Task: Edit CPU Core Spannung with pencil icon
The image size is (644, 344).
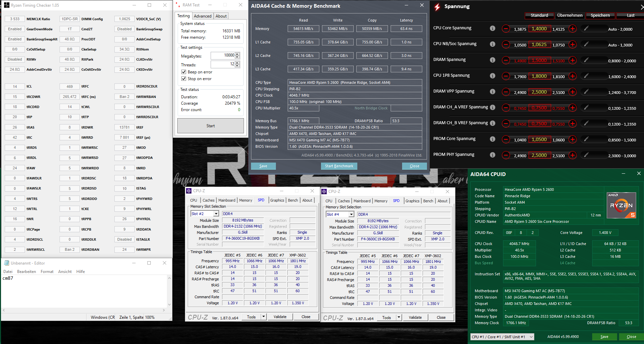Action: tap(586, 28)
